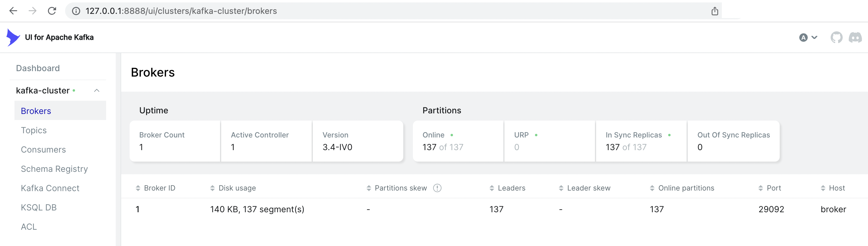Collapse the kafka-cluster menu chevron

coord(97,91)
